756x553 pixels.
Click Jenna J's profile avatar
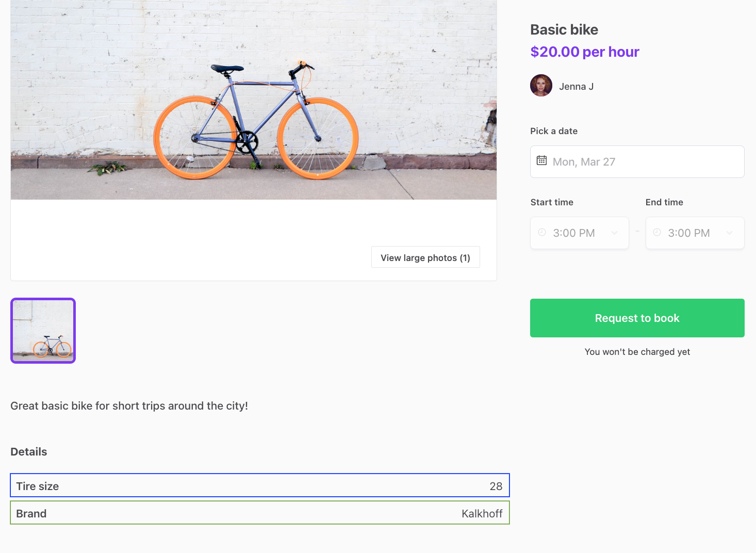coord(541,85)
